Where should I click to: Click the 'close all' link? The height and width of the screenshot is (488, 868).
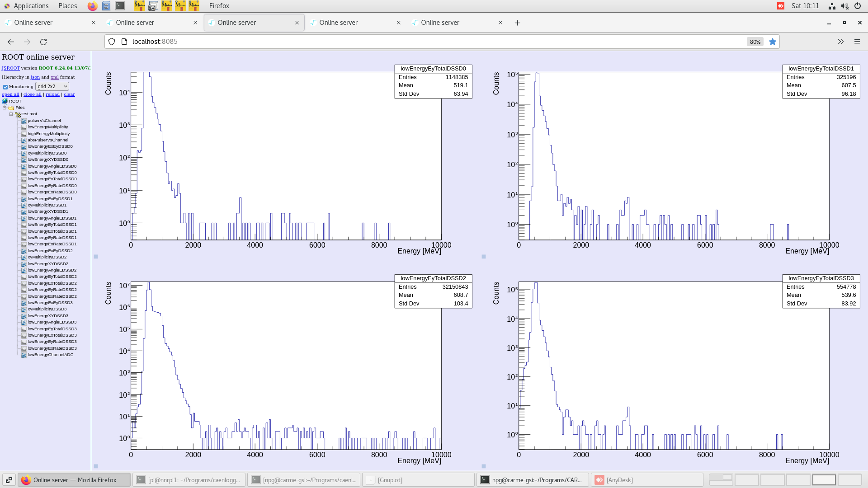coord(32,94)
